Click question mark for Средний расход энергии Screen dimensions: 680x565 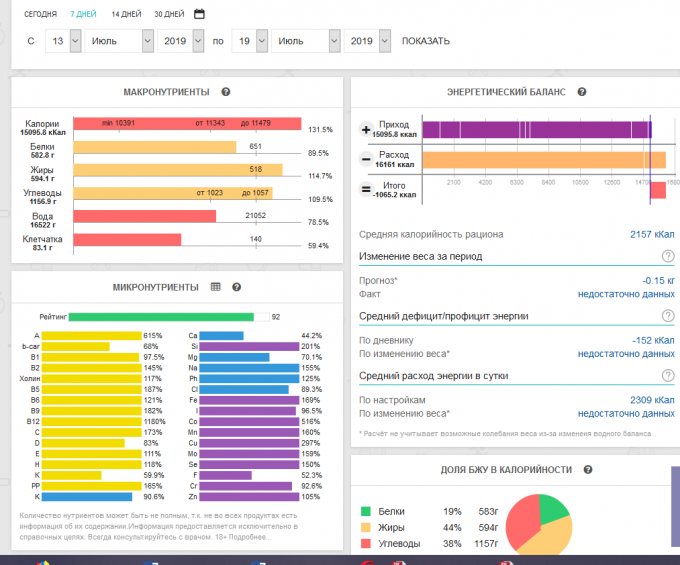(x=667, y=375)
